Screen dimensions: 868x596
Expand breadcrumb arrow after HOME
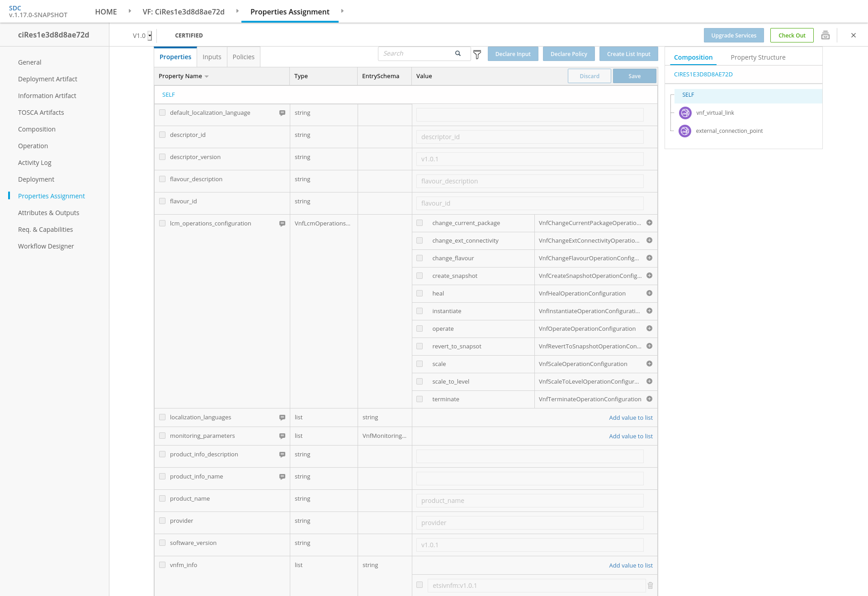coord(130,11)
